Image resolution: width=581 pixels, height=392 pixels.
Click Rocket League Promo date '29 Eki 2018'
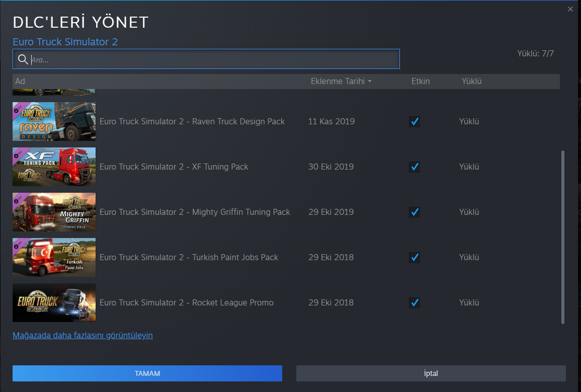331,303
